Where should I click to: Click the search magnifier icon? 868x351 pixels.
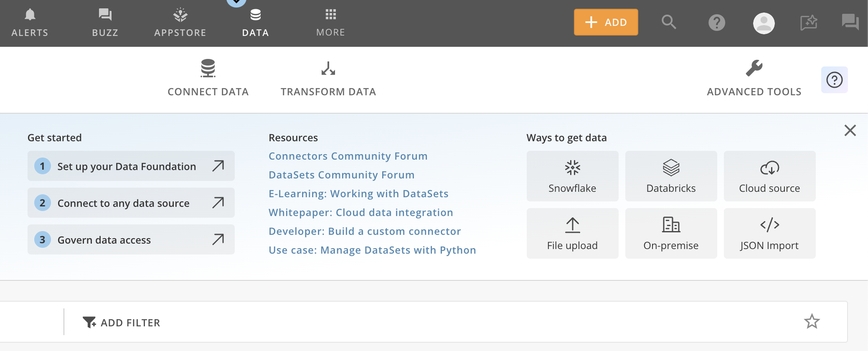[669, 22]
